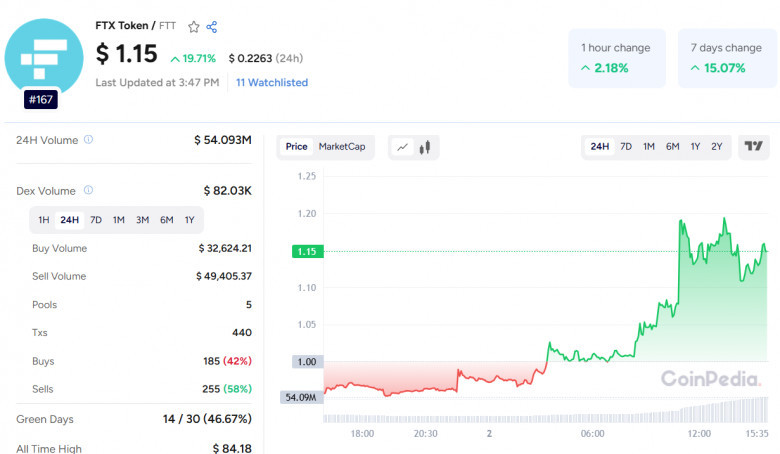The width and height of the screenshot is (780, 454).
Task: Click the Txs count 440
Action: pyautogui.click(x=242, y=333)
